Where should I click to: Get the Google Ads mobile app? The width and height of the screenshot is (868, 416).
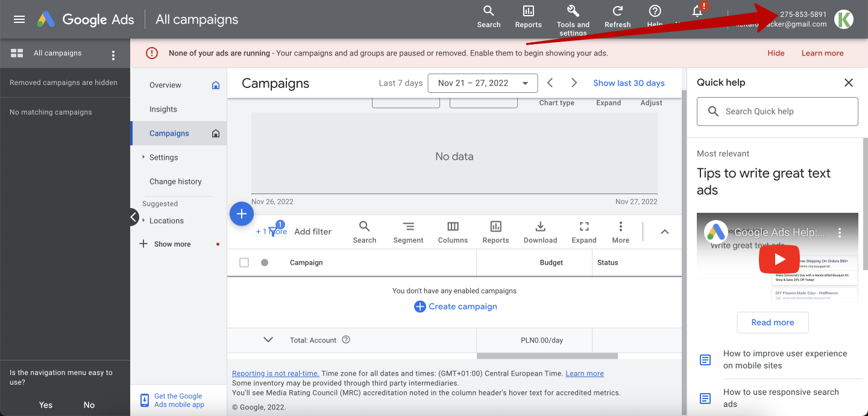pos(173,400)
